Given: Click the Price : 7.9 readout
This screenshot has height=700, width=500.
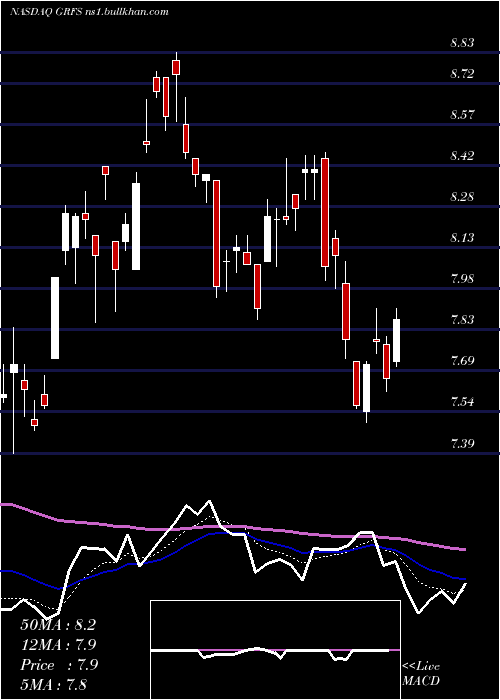Looking at the screenshot, I should (x=59, y=665).
